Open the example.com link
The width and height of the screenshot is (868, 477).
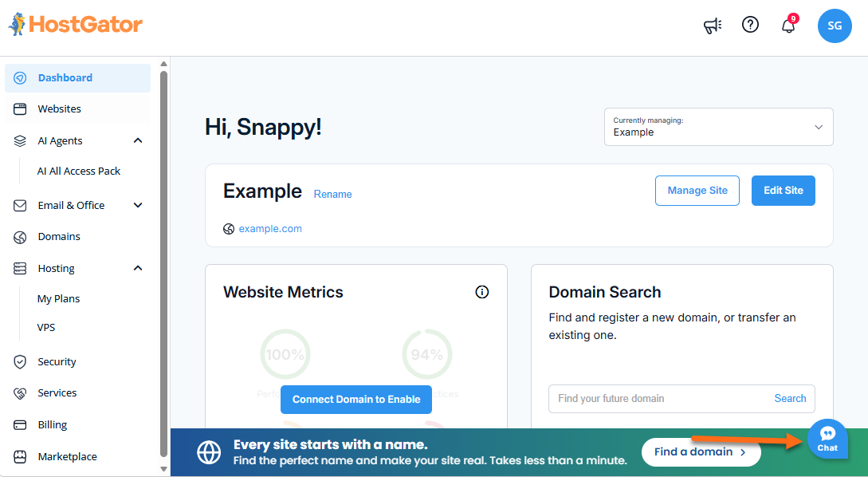coord(270,229)
